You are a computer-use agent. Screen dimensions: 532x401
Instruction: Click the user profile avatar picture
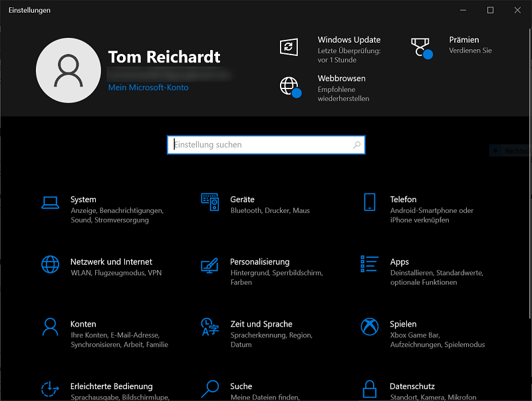68,70
